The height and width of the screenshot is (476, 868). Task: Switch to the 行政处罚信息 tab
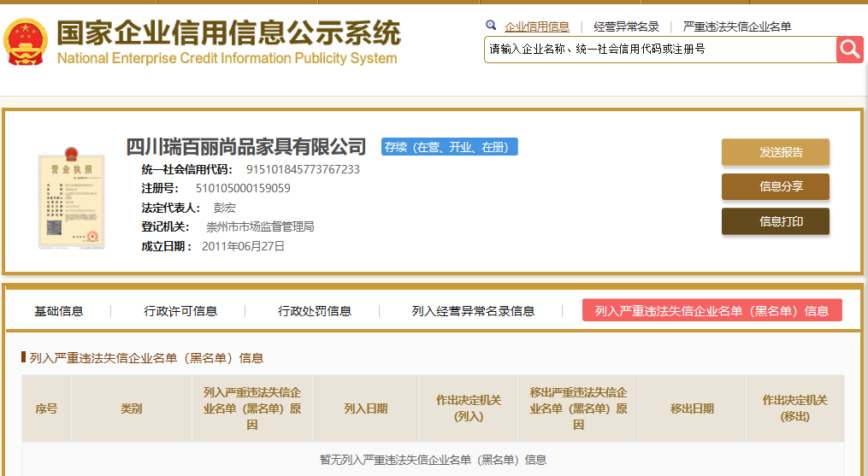pyautogui.click(x=315, y=311)
